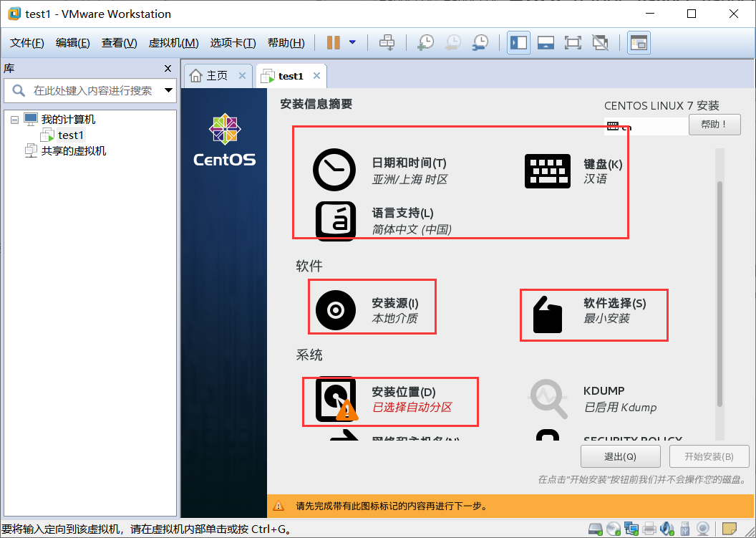Screen dimensions: 756x538
Task: Click the network adapter status bar icon
Action: (631, 529)
